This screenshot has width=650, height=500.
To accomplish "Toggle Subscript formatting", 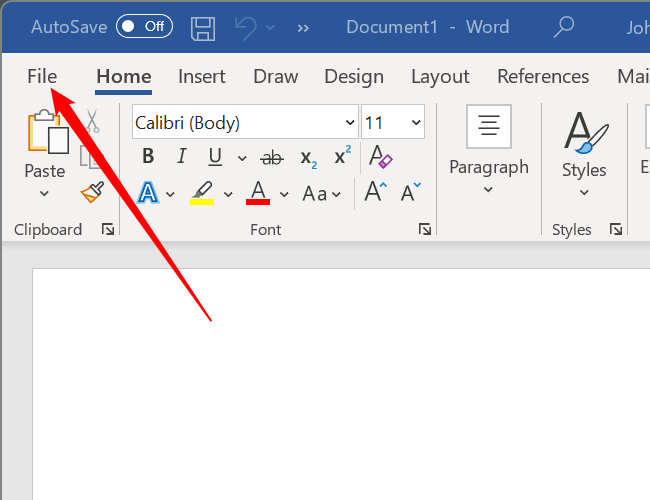I will tap(308, 158).
